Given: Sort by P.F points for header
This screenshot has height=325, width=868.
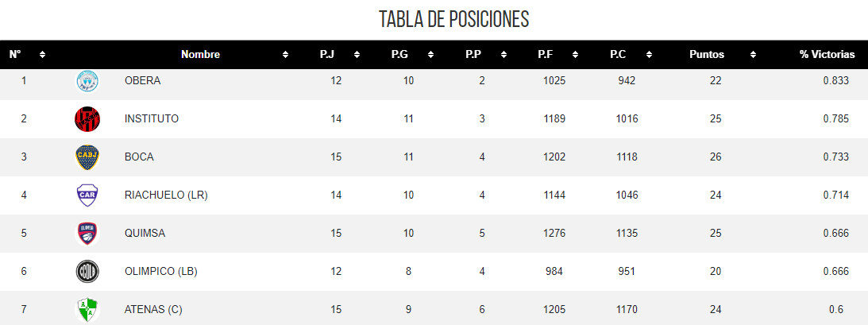Looking at the screenshot, I should pyautogui.click(x=546, y=55).
